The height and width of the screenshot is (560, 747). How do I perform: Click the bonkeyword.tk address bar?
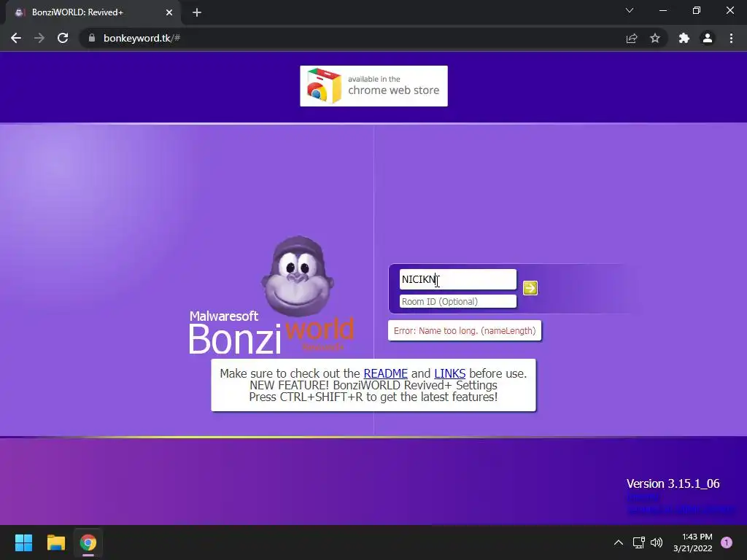[352, 38]
